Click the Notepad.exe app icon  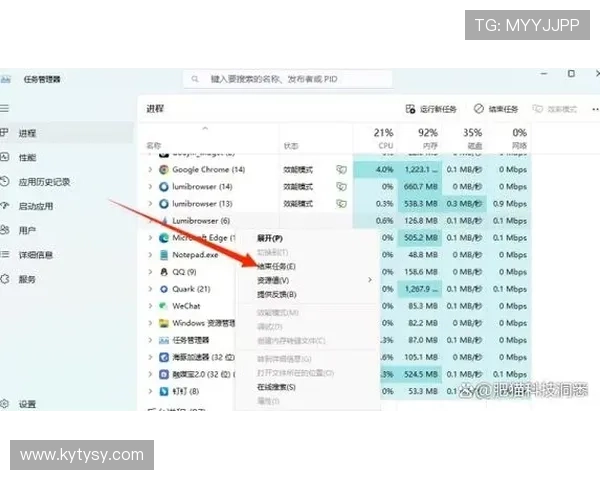click(164, 255)
